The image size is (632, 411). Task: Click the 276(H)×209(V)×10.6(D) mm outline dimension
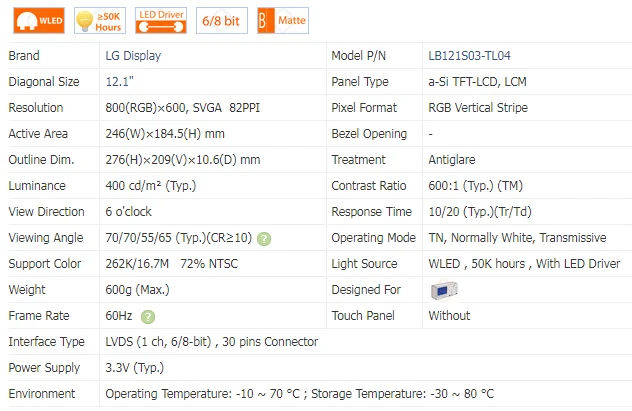[183, 160]
